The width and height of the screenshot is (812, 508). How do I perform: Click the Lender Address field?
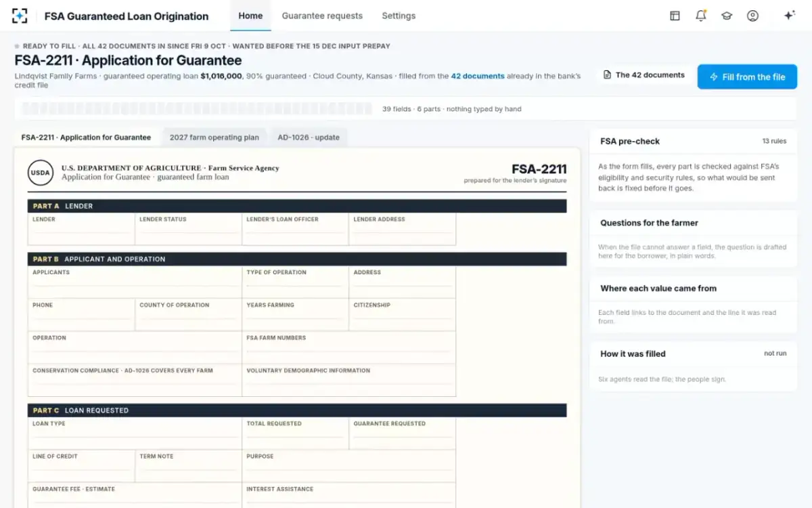pos(402,229)
